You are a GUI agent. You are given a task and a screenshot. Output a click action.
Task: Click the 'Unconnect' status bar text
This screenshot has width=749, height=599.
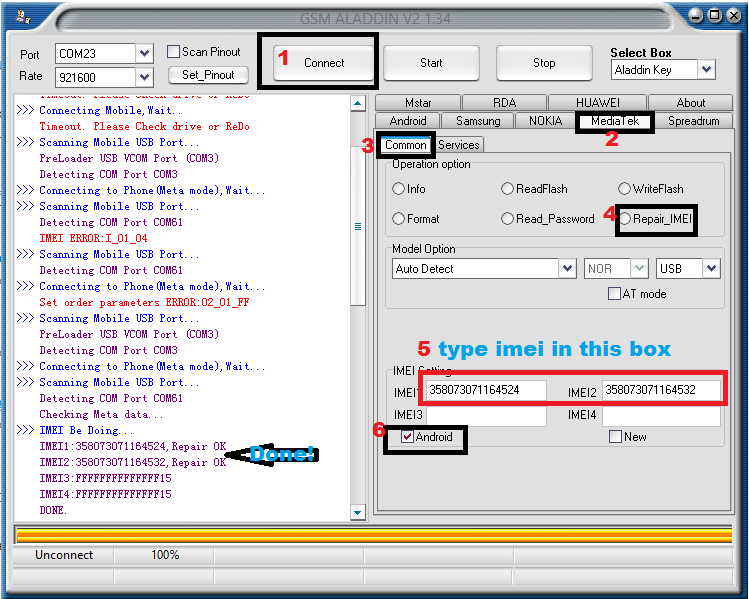[x=64, y=555]
